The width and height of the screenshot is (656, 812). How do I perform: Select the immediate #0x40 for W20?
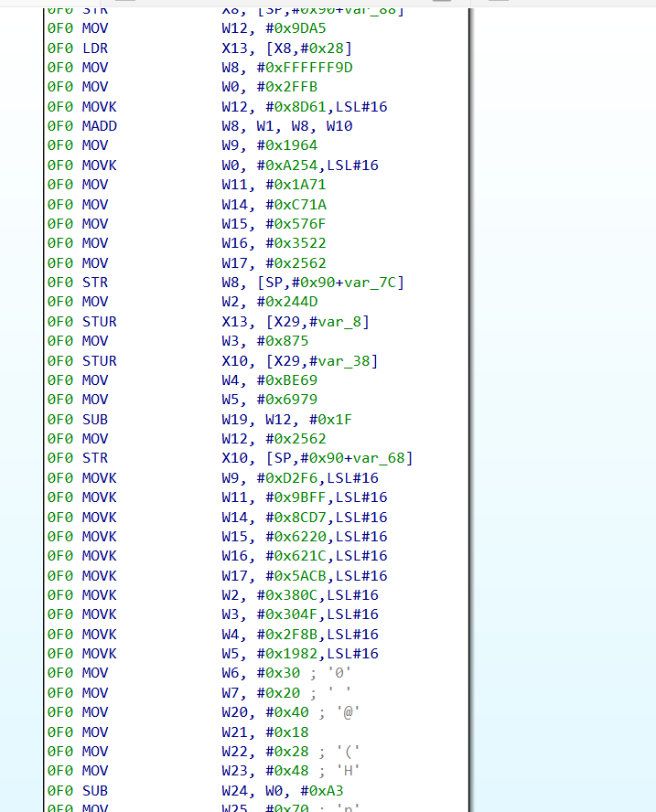(x=287, y=712)
